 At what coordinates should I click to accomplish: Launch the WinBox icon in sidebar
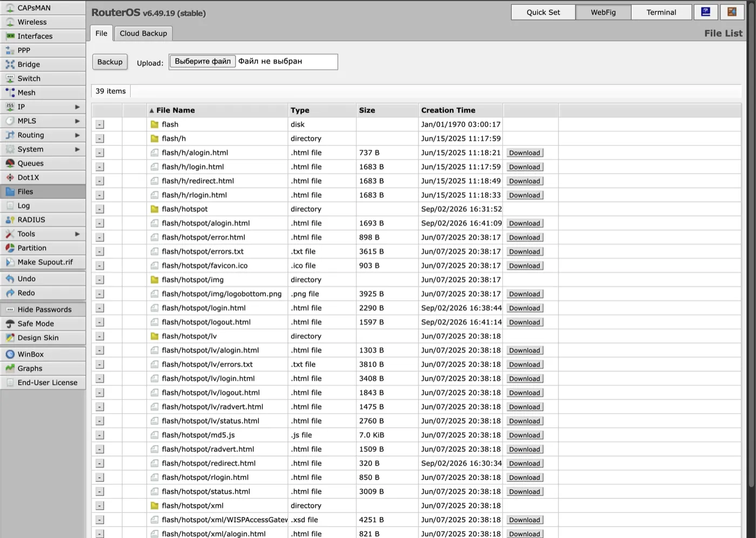click(x=10, y=354)
